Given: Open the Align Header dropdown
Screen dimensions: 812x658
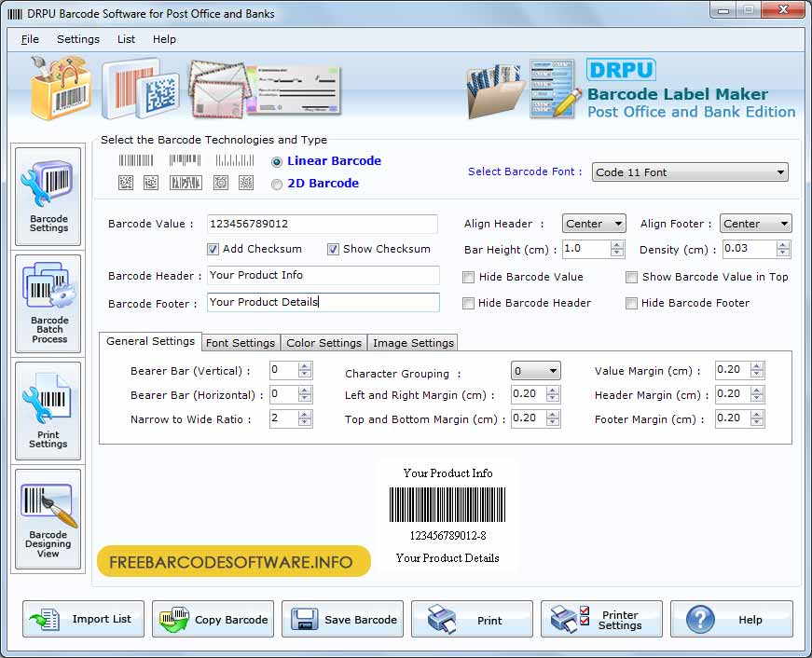Looking at the screenshot, I should pyautogui.click(x=594, y=224).
